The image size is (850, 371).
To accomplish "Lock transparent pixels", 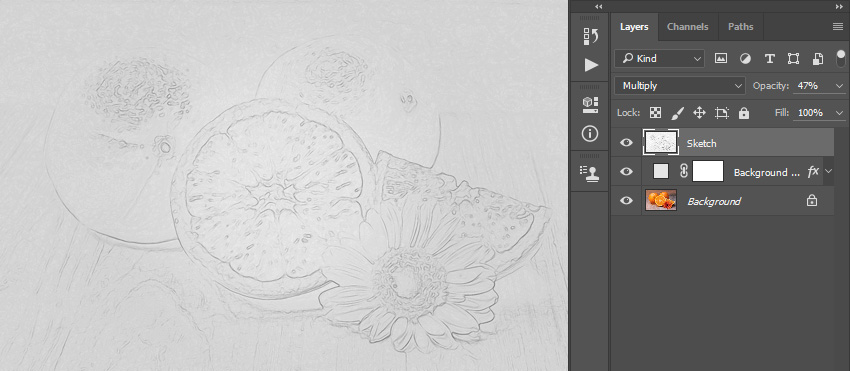I will (x=655, y=113).
